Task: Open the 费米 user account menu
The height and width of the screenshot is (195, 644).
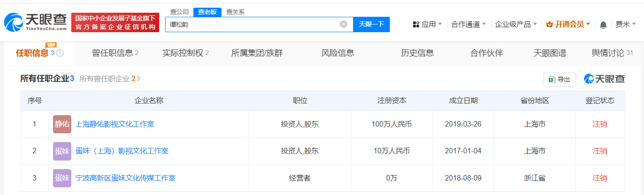Action: coord(625,24)
